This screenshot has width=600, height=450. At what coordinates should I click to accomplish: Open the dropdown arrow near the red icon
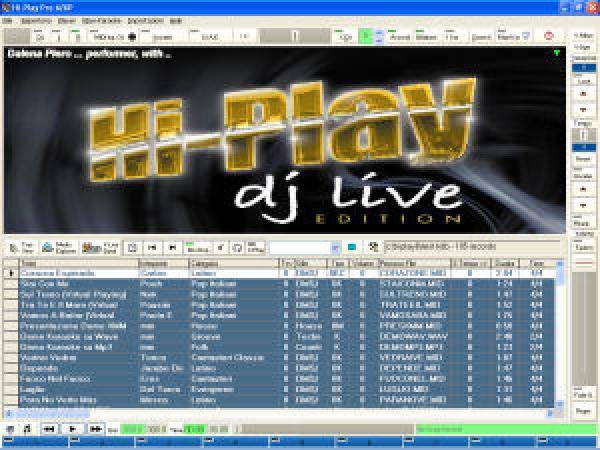point(526,37)
